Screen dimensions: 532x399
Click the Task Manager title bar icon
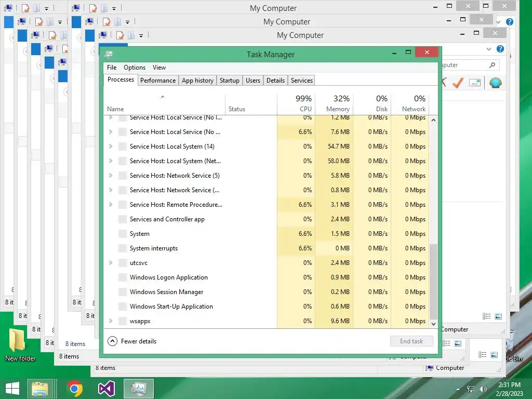coord(109,54)
